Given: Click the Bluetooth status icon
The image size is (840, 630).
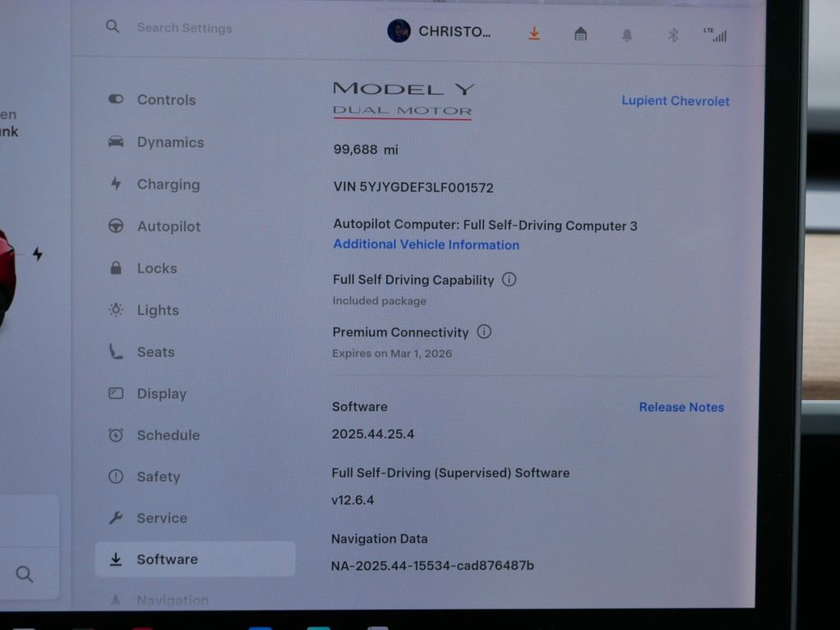Looking at the screenshot, I should coord(672,34).
